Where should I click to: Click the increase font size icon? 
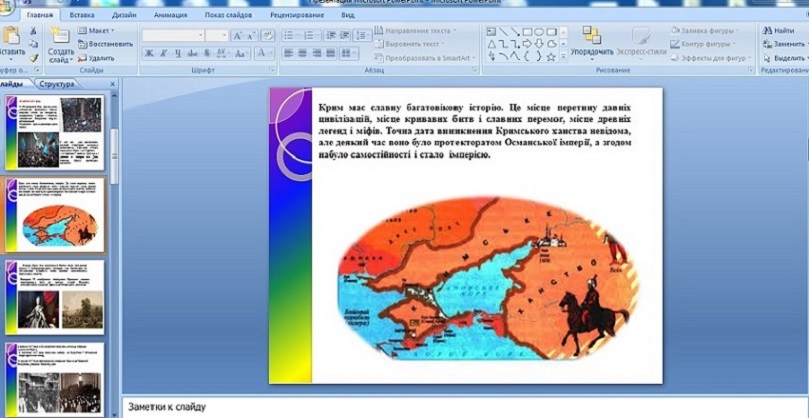coord(238,36)
